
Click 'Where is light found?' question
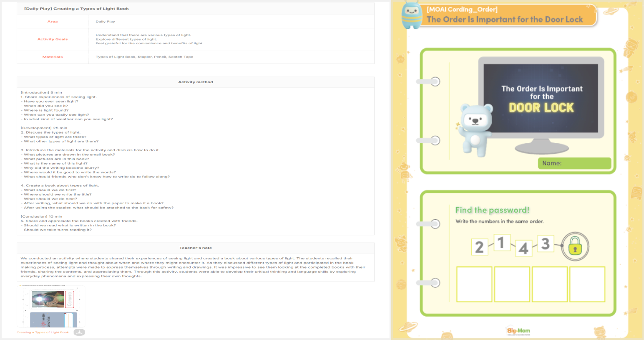pyautogui.click(x=45, y=110)
